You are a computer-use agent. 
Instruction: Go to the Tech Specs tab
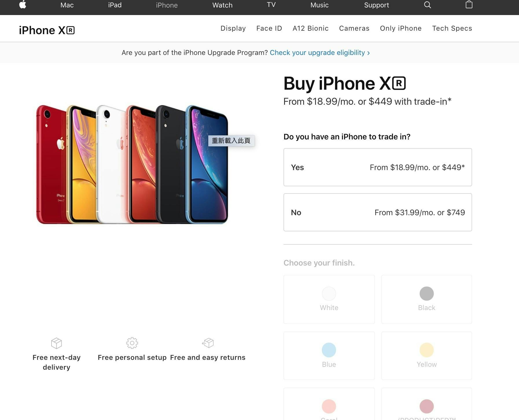pos(452,28)
